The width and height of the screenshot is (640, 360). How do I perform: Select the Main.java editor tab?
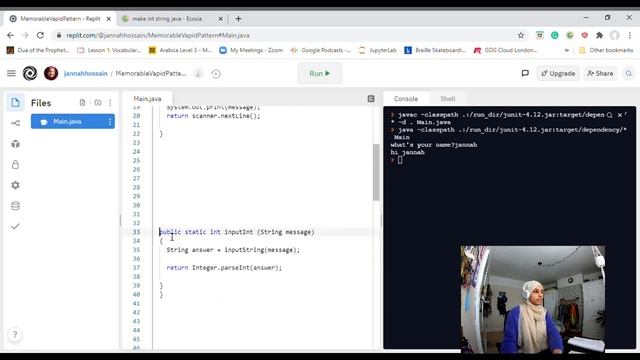(147, 99)
